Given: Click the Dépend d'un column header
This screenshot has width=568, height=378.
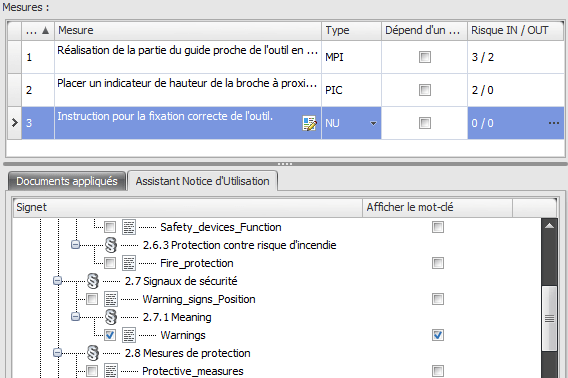Looking at the screenshot, I should click(424, 30).
